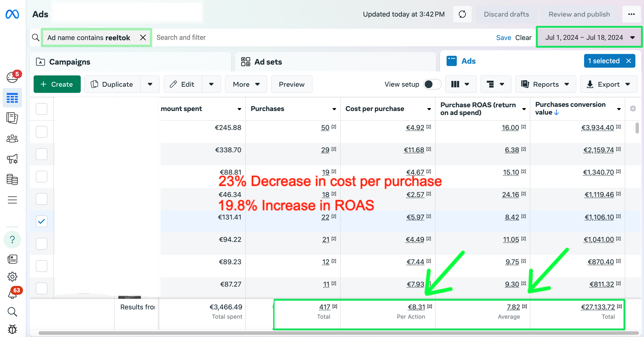Click the Save filter link
The width and height of the screenshot is (644, 337).
point(503,38)
